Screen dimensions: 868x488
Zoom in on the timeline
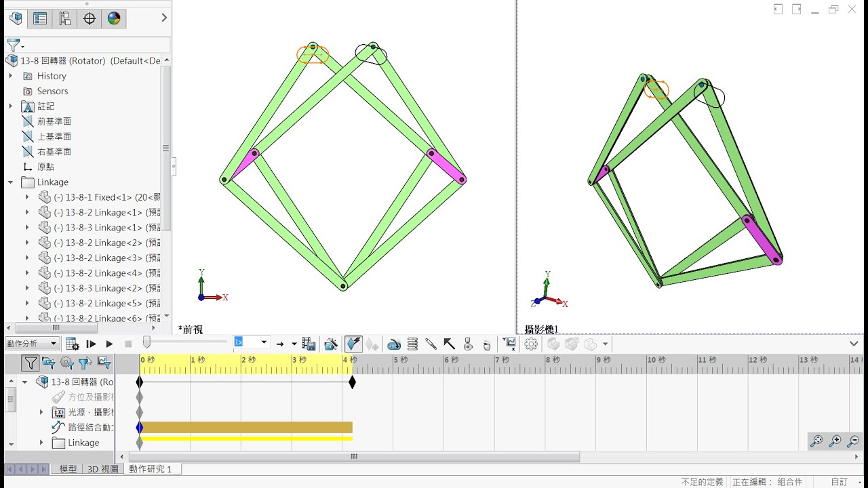[x=835, y=441]
